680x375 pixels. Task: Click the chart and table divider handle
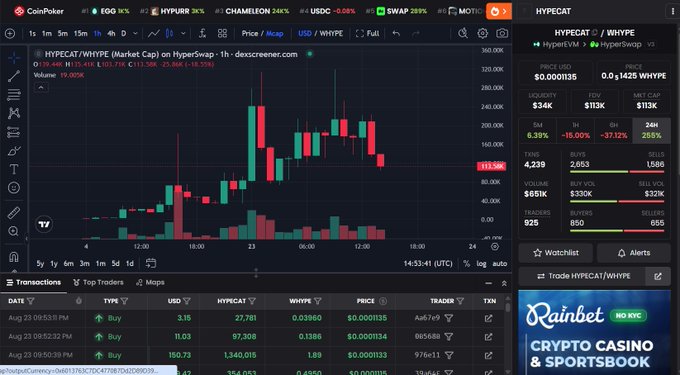click(256, 273)
